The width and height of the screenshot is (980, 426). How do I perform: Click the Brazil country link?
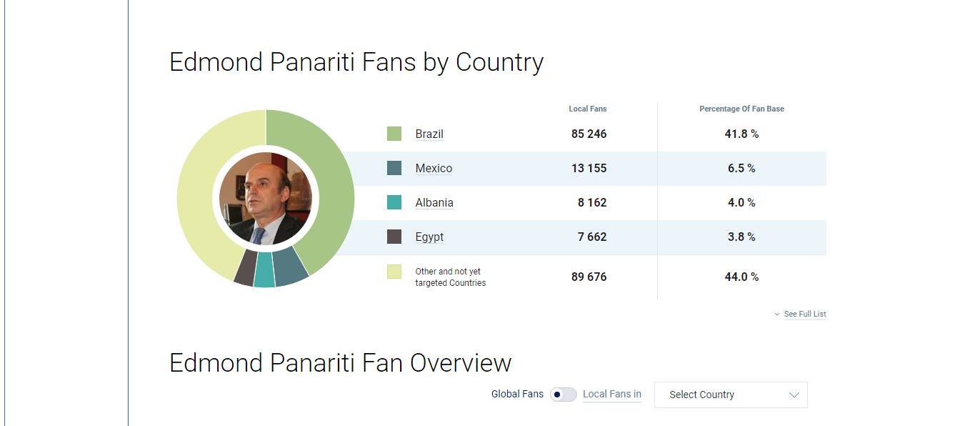coord(429,134)
